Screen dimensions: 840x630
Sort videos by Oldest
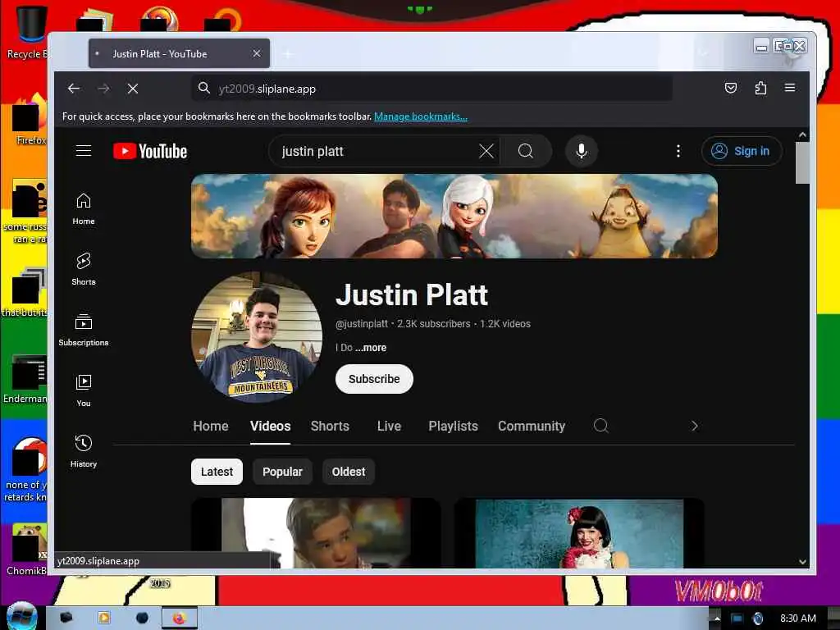pyautogui.click(x=348, y=472)
